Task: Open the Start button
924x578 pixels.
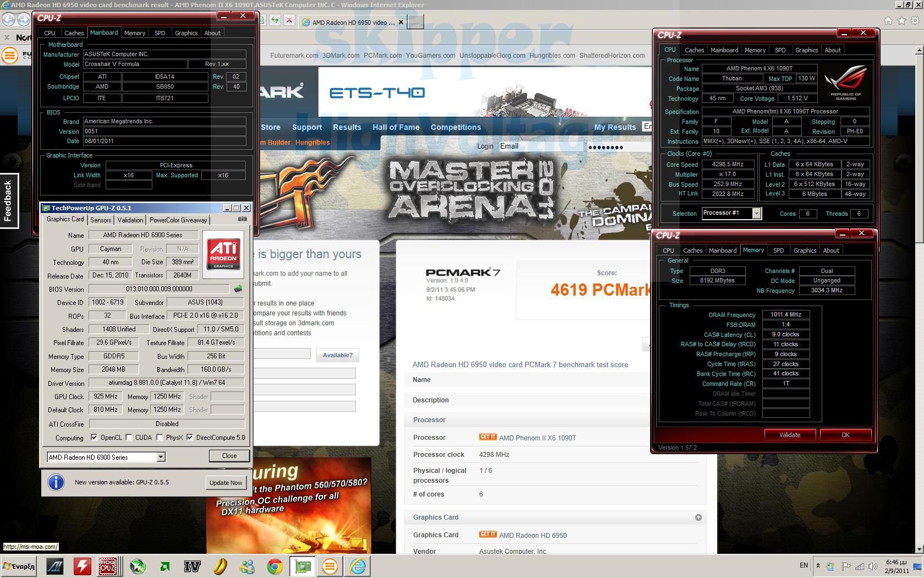Action: pyautogui.click(x=19, y=566)
